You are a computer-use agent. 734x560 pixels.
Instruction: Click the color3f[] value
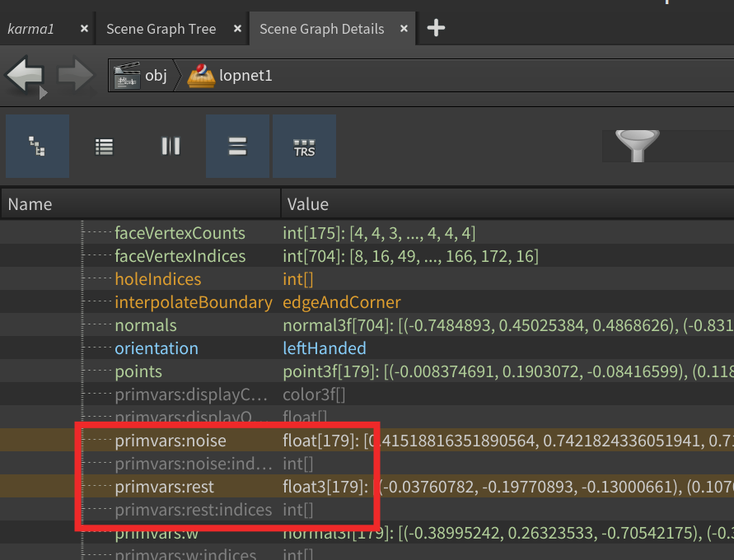[314, 394]
